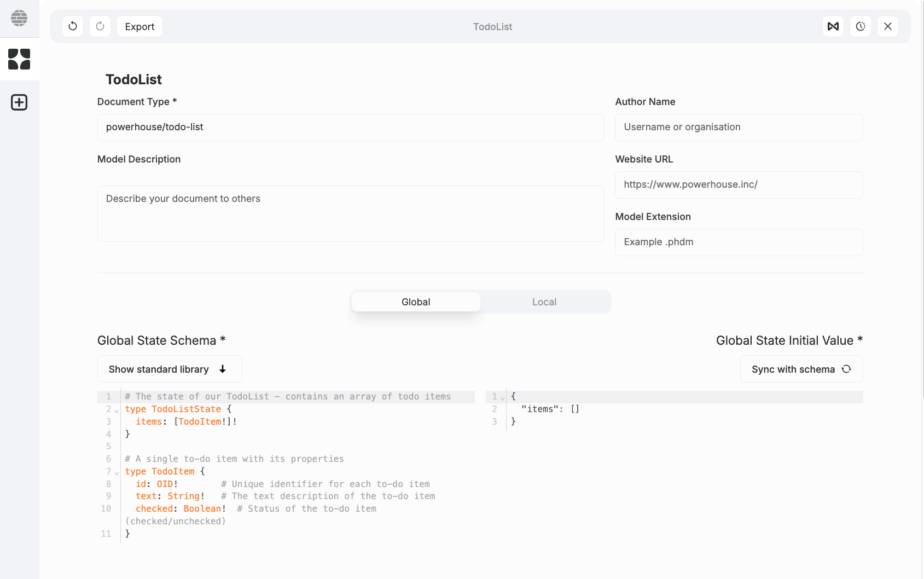Screen dimensions: 924x579
Task: Click the refresh icon on Sync with schema
Action: [847, 369]
